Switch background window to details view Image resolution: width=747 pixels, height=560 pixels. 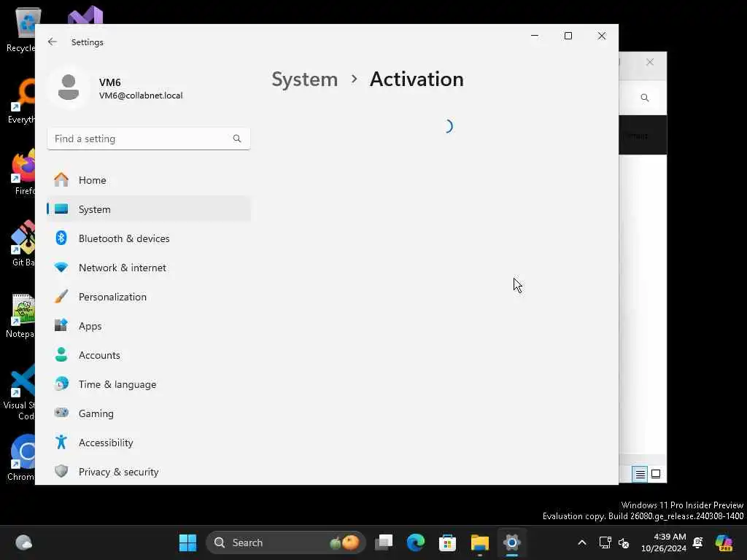pos(640,474)
